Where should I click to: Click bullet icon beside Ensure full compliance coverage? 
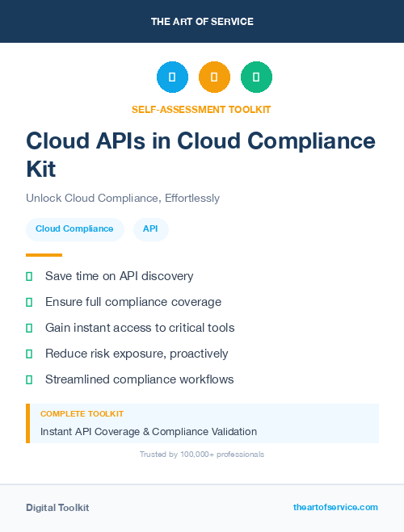coord(29,302)
